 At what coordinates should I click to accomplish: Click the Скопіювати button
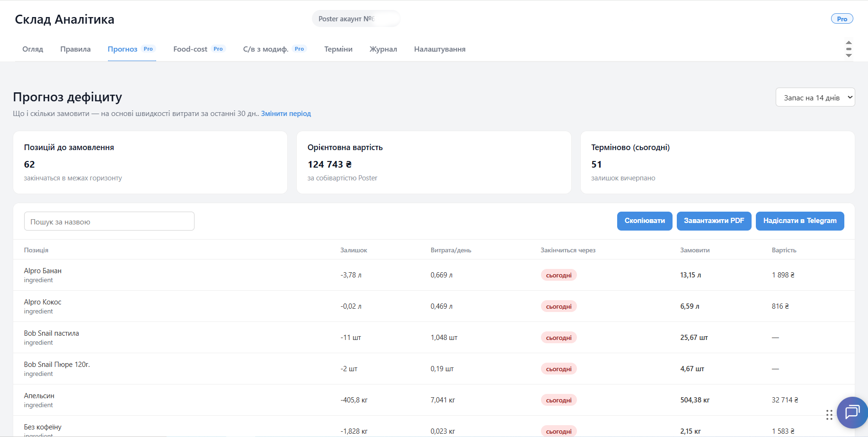coord(645,221)
